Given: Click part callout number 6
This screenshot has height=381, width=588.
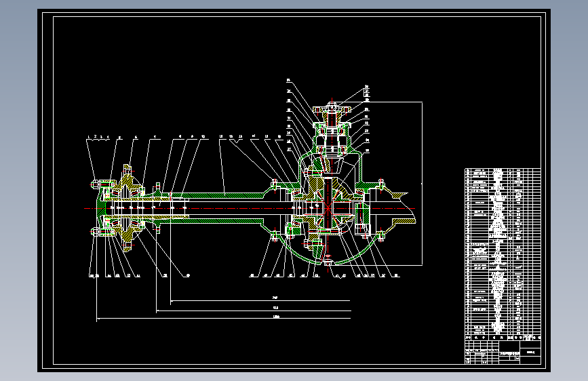Looking at the screenshot, I should tap(136, 137).
